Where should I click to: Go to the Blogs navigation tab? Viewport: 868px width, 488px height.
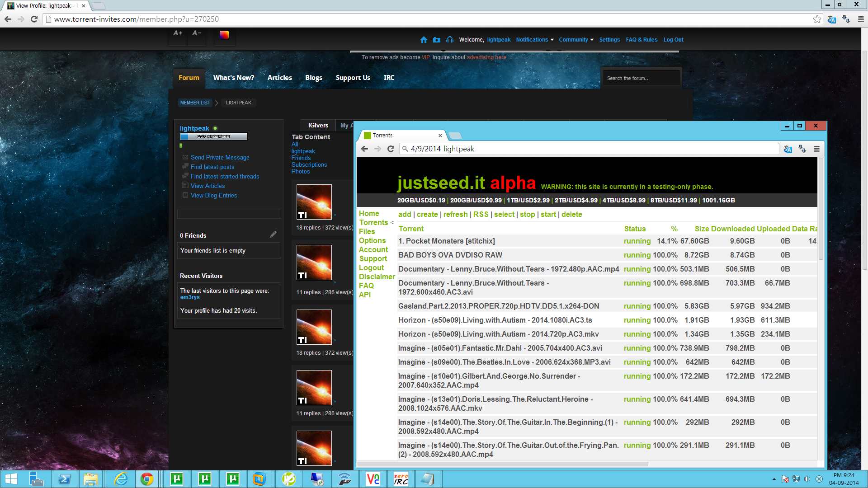[x=314, y=78]
